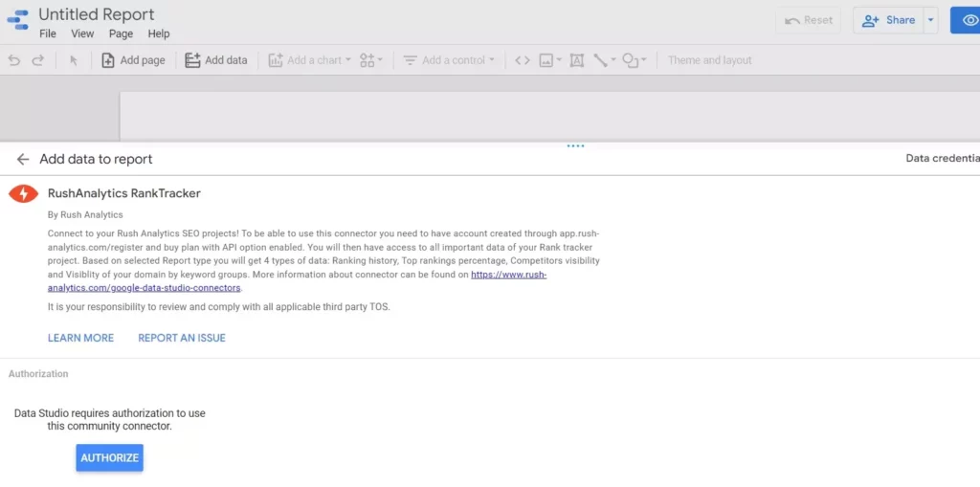Viewport: 980px width, 487px height.
Task: Click the By Rush Analytics text
Action: click(85, 214)
